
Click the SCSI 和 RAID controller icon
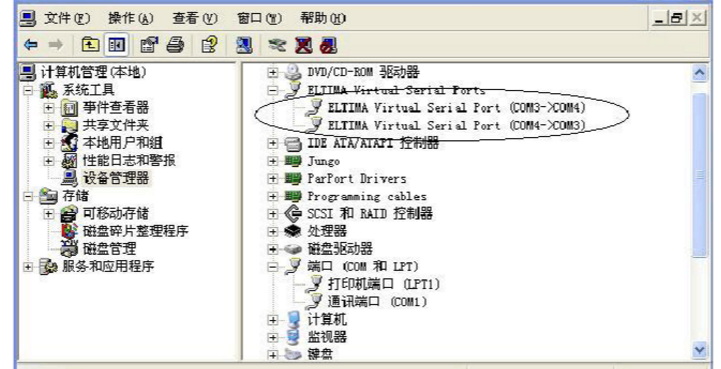pyautogui.click(x=293, y=214)
